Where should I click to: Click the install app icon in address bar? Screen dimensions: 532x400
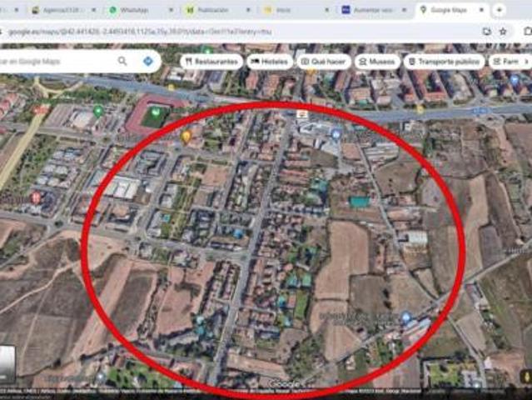[x=486, y=32]
